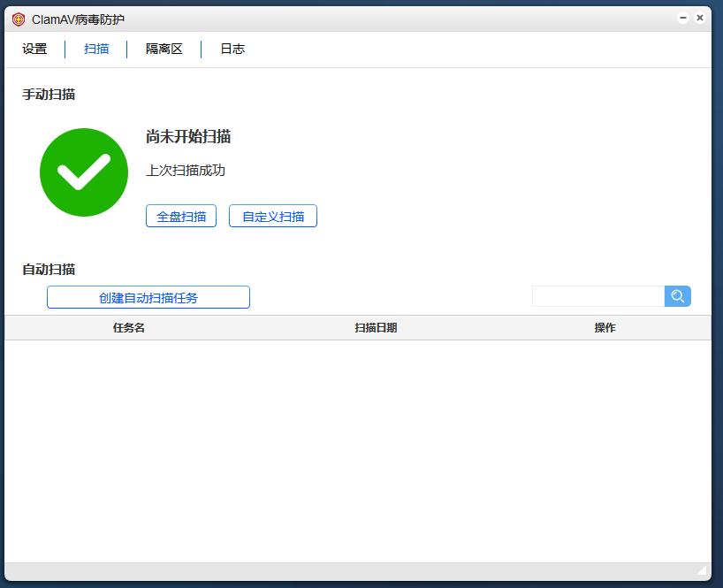Select the 扫描 scan tab
723x588 pixels.
coord(96,50)
